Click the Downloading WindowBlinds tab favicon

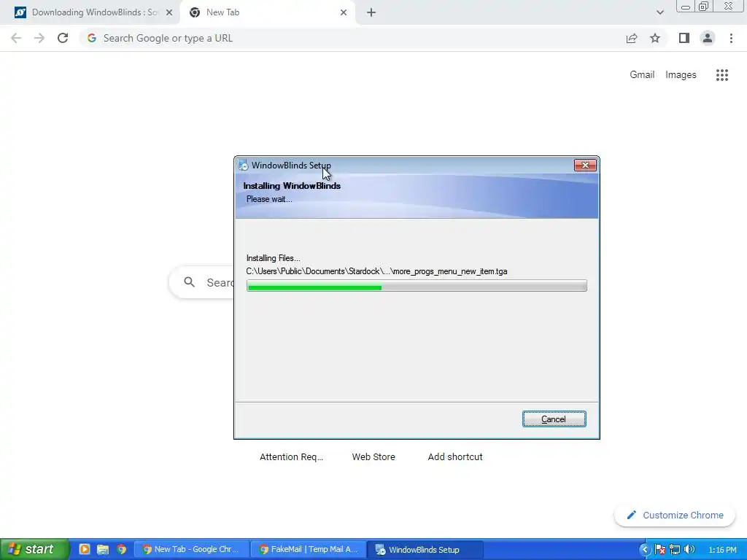click(20, 12)
